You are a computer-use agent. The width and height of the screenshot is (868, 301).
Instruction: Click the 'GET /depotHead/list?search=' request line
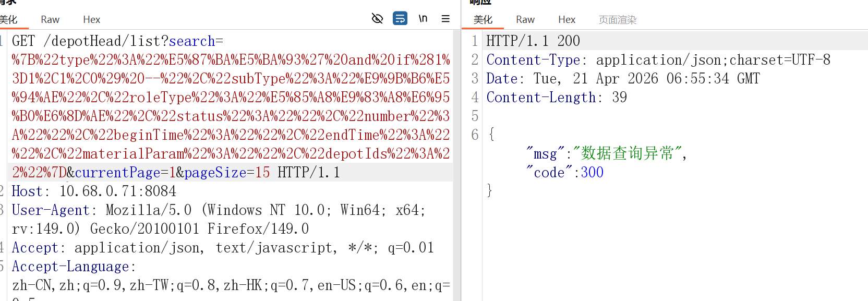click(x=117, y=41)
